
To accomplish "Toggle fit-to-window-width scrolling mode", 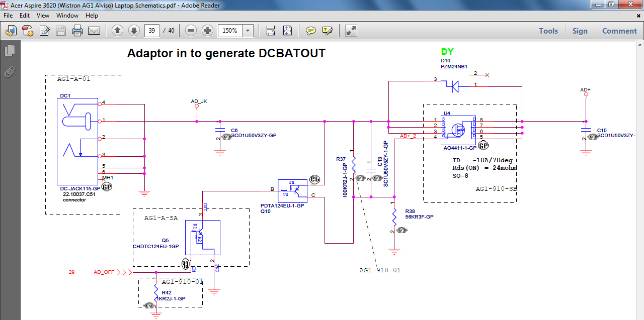I will (x=271, y=31).
